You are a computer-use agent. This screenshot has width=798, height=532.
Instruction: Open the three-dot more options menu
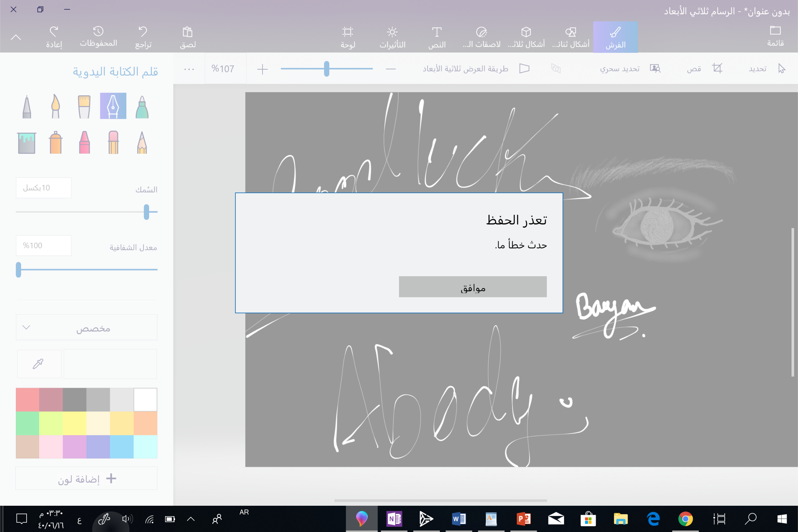pos(189,69)
